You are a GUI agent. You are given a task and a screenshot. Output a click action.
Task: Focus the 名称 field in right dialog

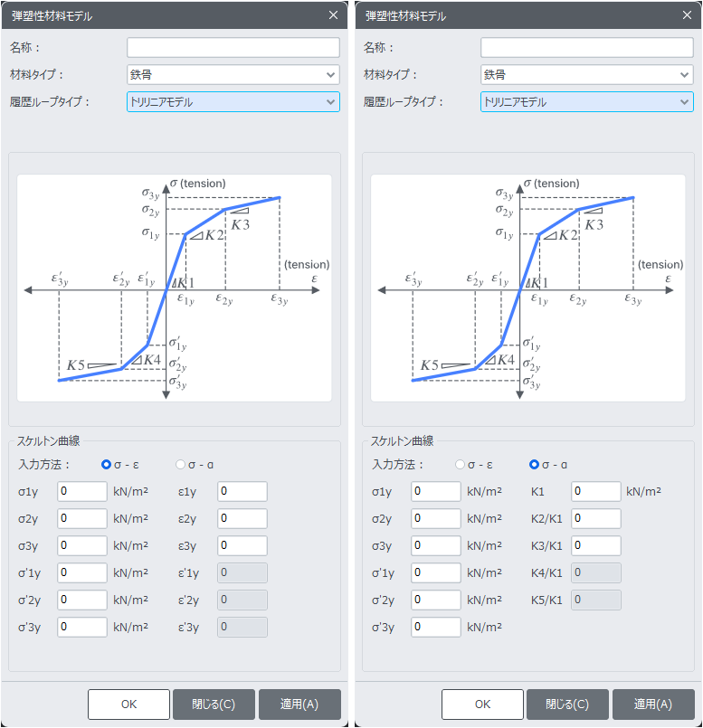tap(587, 47)
